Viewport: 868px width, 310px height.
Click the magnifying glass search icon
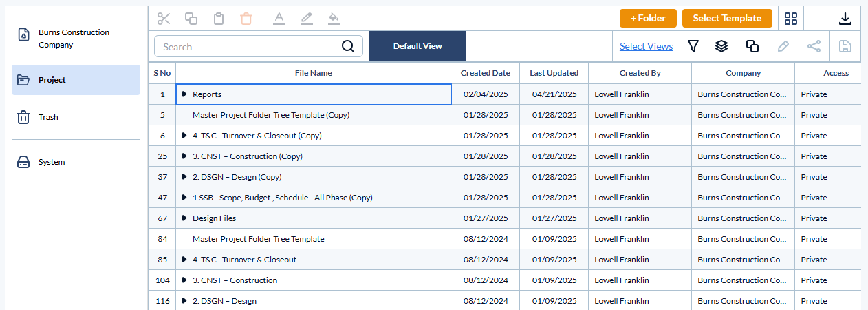tap(349, 47)
